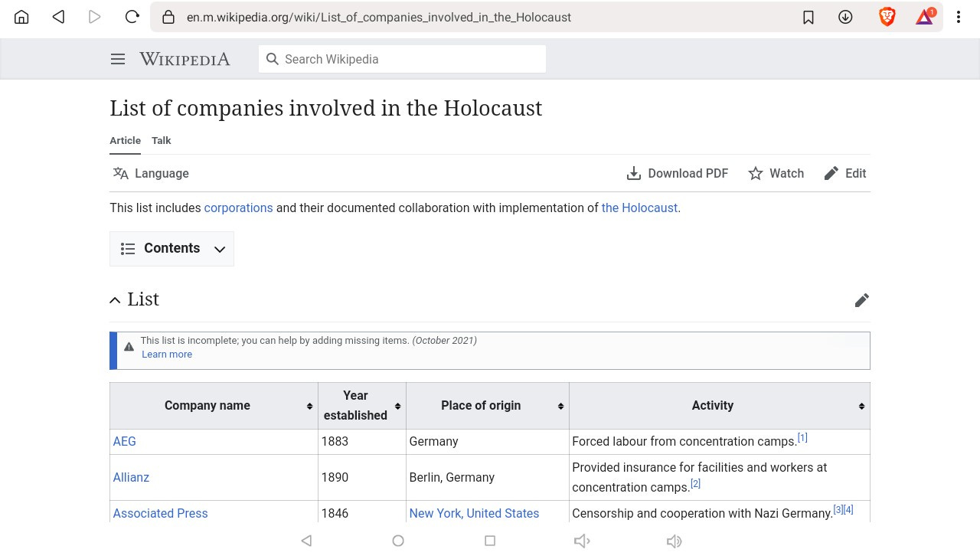Open Brave Rewards triangle icon
Screen dimensions: 980x559
pyautogui.click(x=925, y=17)
